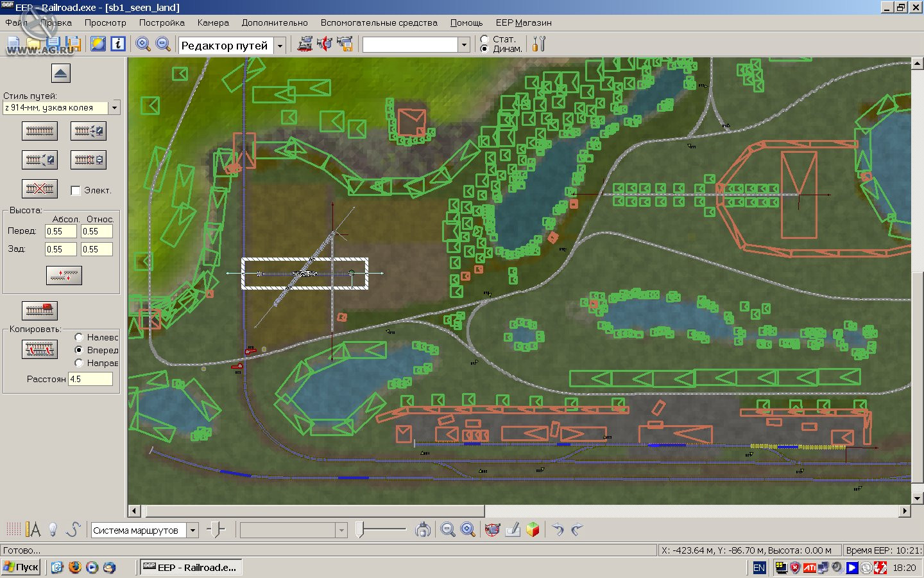
Task: Click the Пуск start button
Action: [x=21, y=567]
